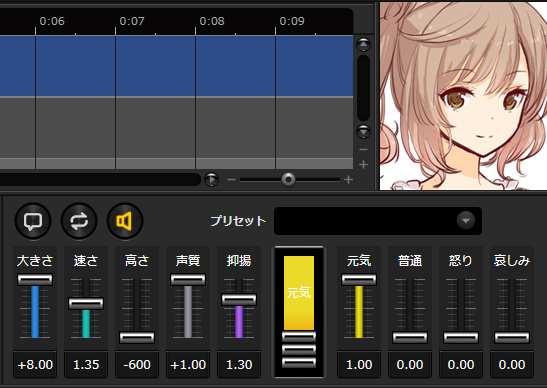Click the 高さ label
547x388 pixels.
(137, 261)
